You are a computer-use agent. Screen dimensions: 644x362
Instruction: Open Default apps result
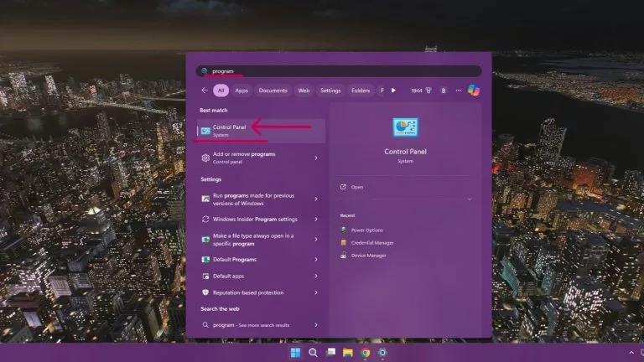pyautogui.click(x=256, y=277)
